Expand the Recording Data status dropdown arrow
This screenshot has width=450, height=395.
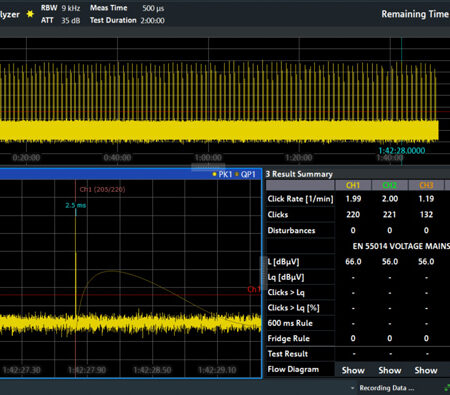(352, 388)
